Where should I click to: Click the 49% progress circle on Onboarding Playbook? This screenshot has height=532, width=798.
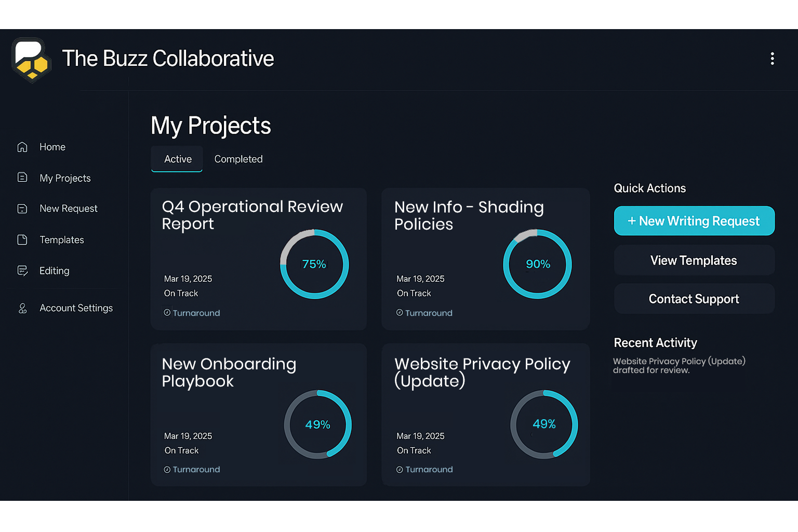[x=317, y=424]
